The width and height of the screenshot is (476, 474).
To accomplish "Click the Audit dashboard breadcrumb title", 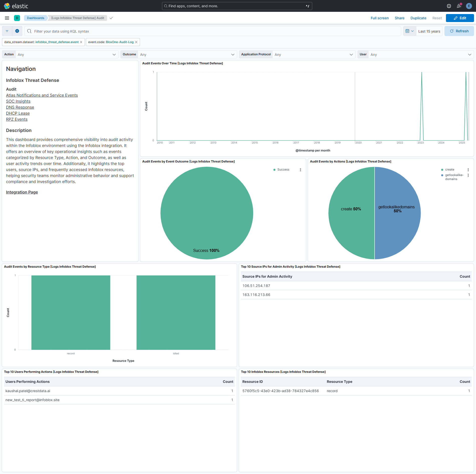I will (78, 18).
